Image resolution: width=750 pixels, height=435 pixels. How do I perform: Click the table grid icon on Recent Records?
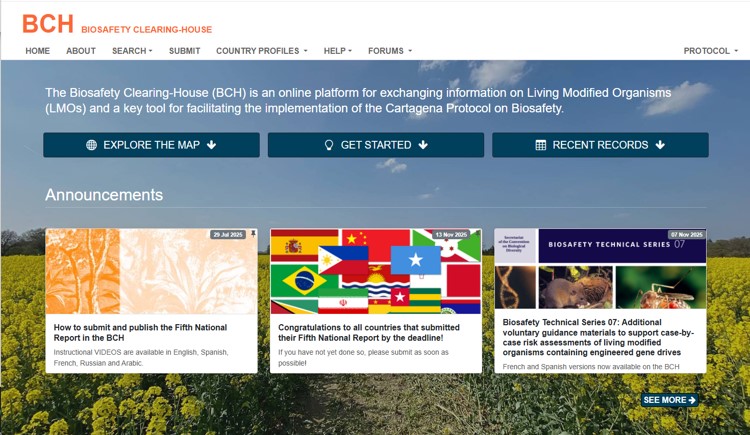coord(540,145)
